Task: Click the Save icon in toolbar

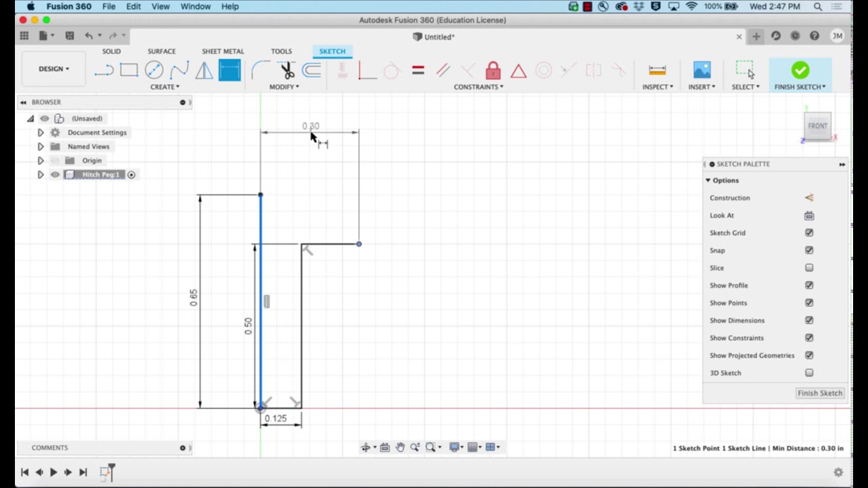Action: (69, 36)
